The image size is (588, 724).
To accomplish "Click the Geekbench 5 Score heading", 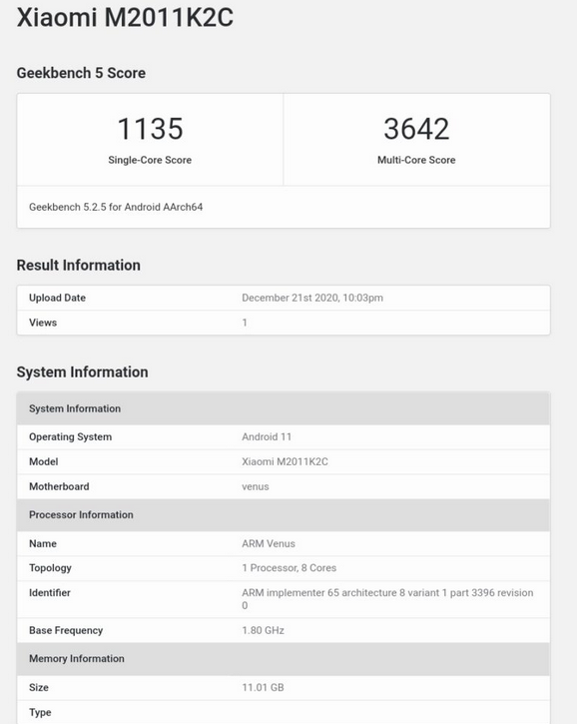I will click(81, 73).
